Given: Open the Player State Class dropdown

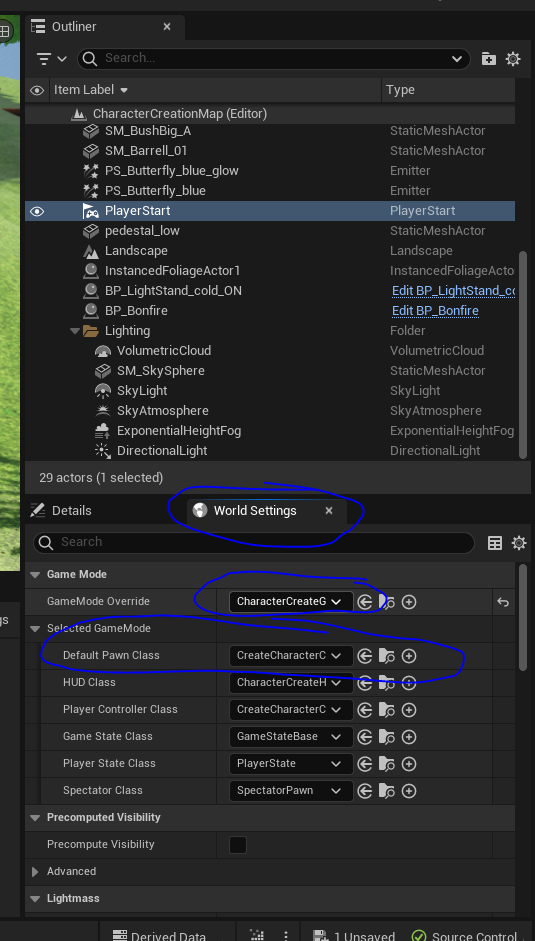Looking at the screenshot, I should (x=291, y=764).
